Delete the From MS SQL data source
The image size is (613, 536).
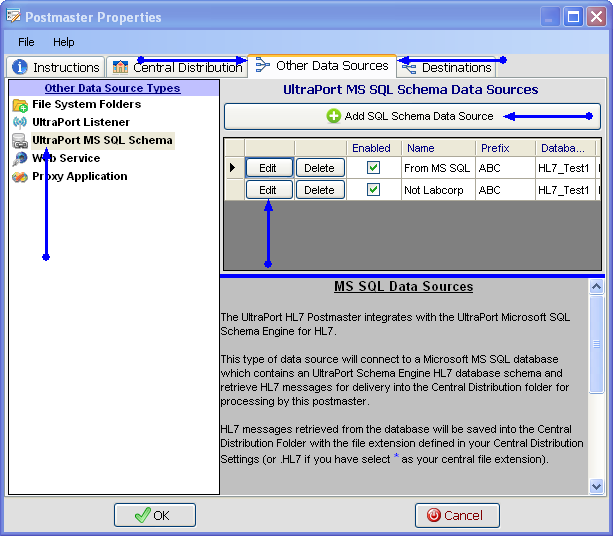pos(319,168)
